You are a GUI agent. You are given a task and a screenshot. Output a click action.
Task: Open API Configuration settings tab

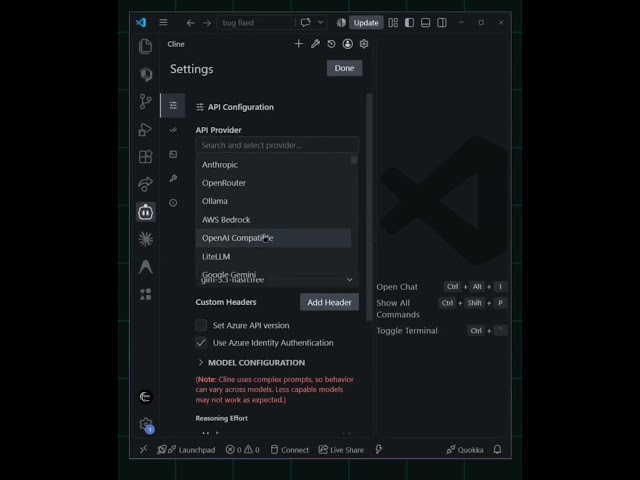click(x=173, y=106)
